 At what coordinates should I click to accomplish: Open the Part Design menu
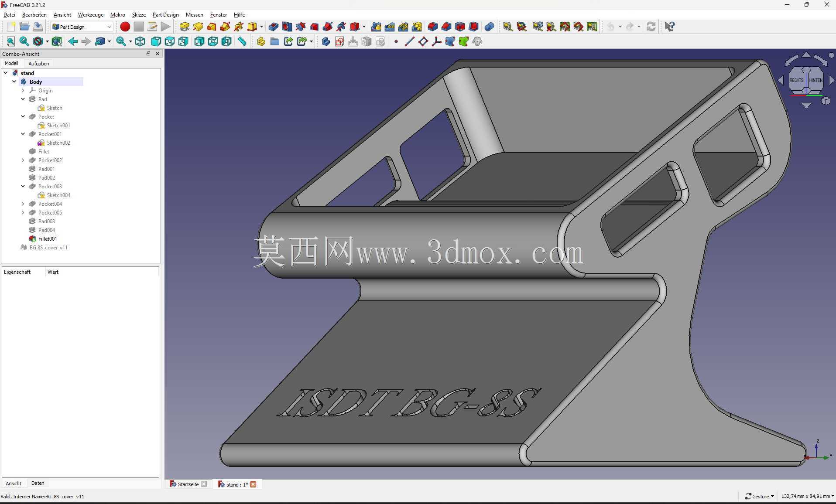(166, 14)
